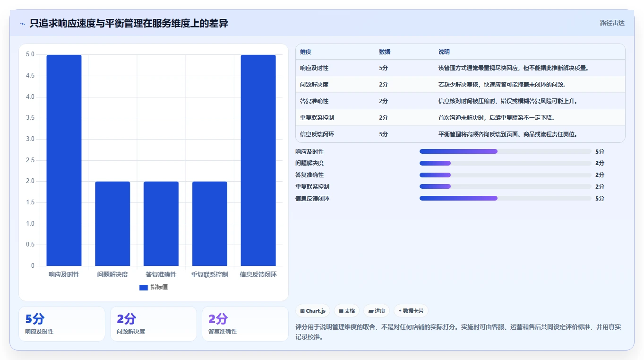
Task: Click the 响应及时性 progress bar
Action: point(506,151)
